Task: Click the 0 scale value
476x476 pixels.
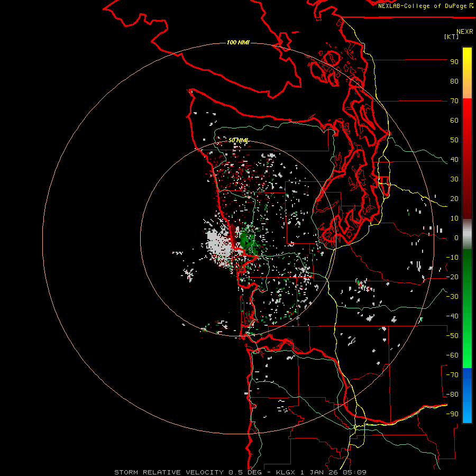Action: 456,238
